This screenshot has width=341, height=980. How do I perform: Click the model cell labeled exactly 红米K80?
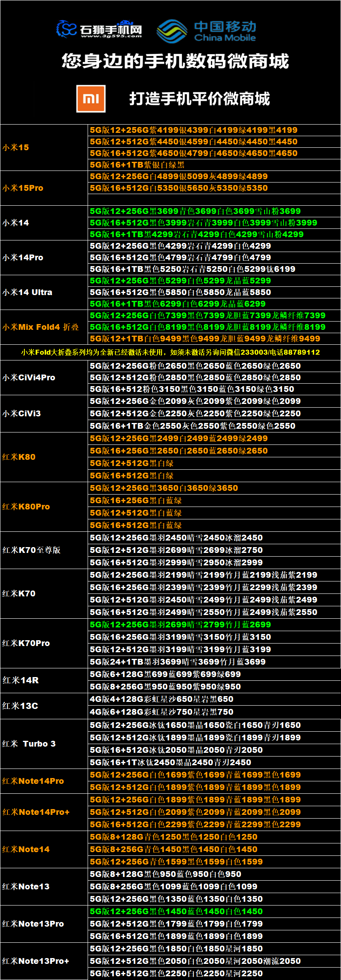coord(44,457)
